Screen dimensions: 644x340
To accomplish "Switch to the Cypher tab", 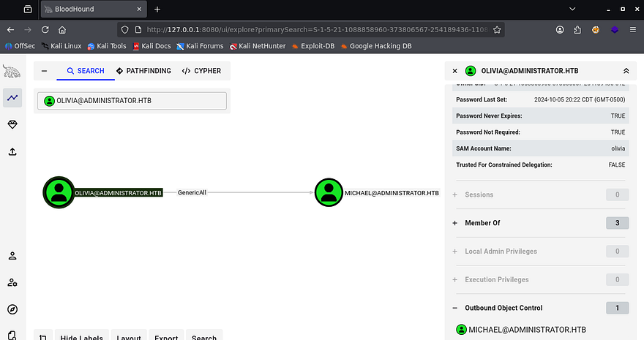I will pyautogui.click(x=201, y=71).
